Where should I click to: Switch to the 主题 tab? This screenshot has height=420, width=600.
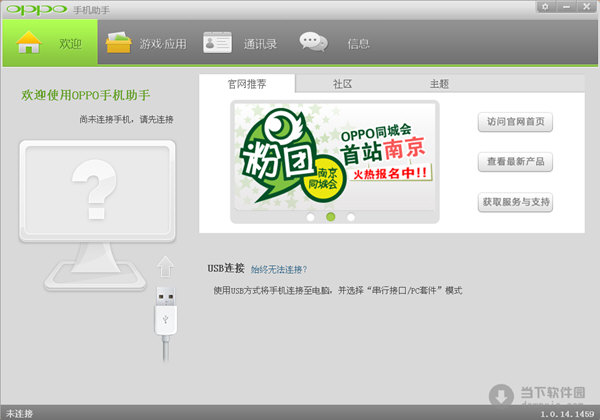tap(439, 84)
